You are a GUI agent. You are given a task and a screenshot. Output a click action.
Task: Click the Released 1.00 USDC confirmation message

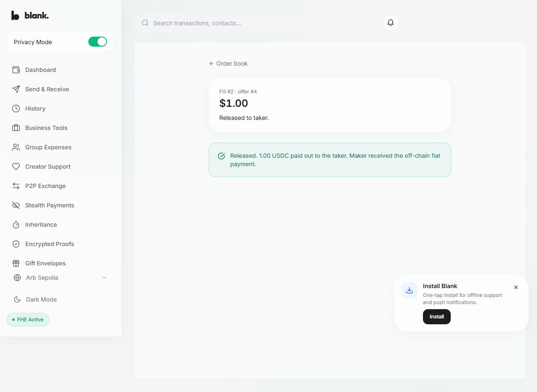[330, 160]
